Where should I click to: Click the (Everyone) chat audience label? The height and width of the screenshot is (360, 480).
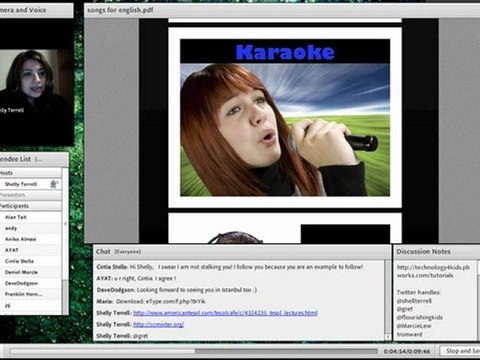click(x=127, y=252)
